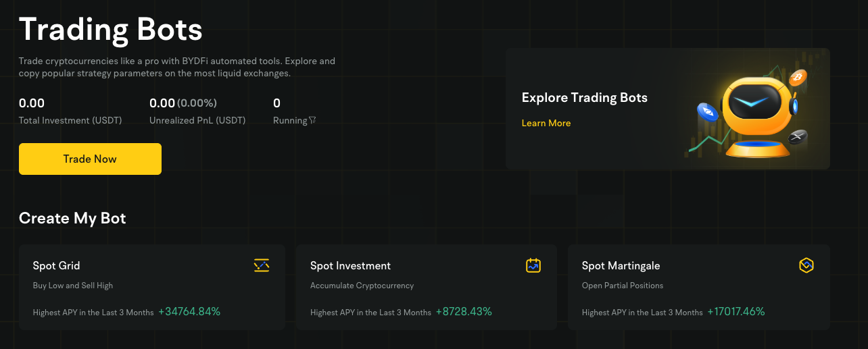The height and width of the screenshot is (349, 868).
Task: Click the black XRP coin on the banner
Action: pos(798,136)
